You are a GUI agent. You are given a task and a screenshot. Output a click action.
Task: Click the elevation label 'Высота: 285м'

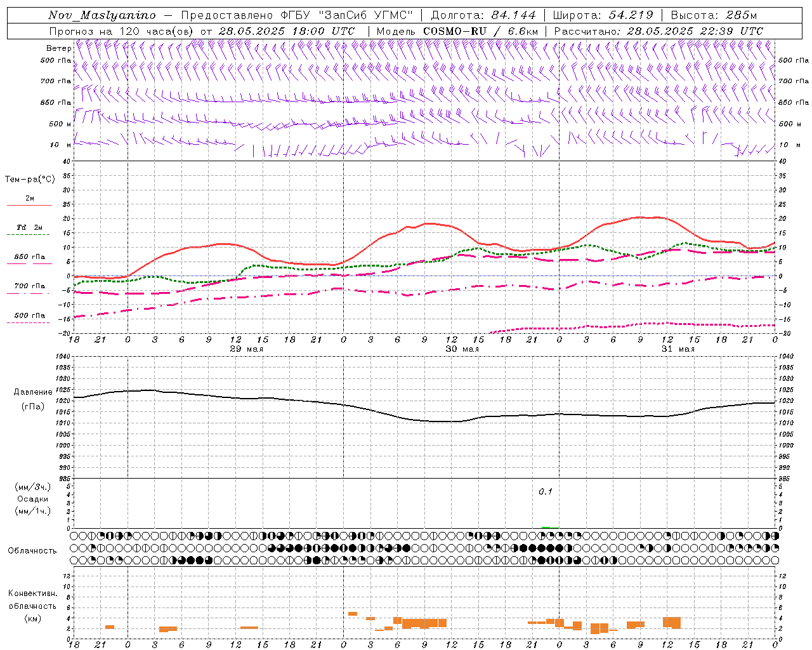[714, 15]
